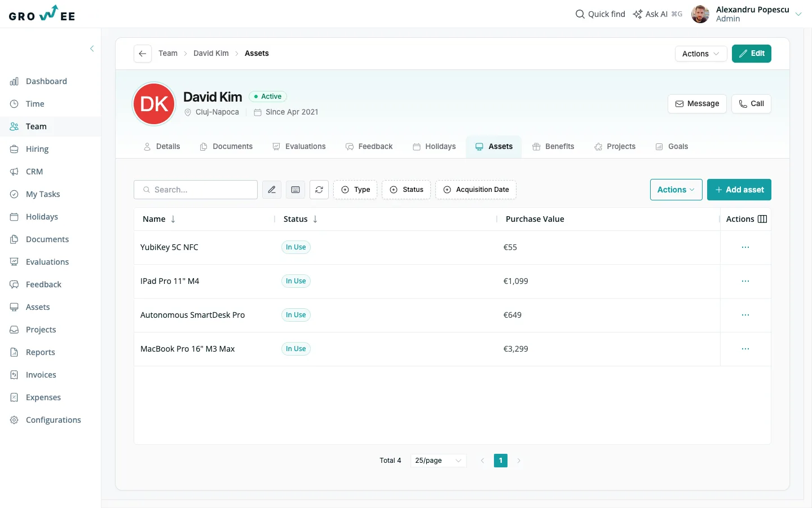Viewport: 812px width, 508px height.
Task: Open Reports in the sidebar
Action: (50, 352)
